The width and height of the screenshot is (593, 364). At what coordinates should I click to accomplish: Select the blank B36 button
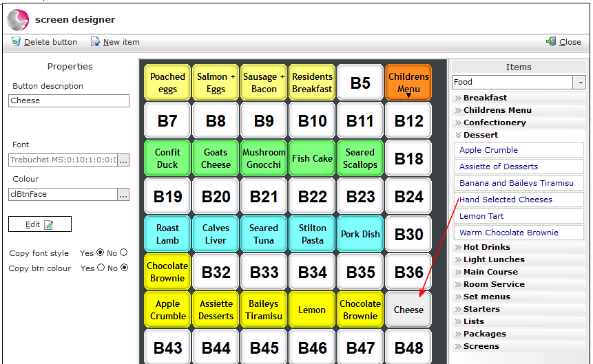pos(408,272)
